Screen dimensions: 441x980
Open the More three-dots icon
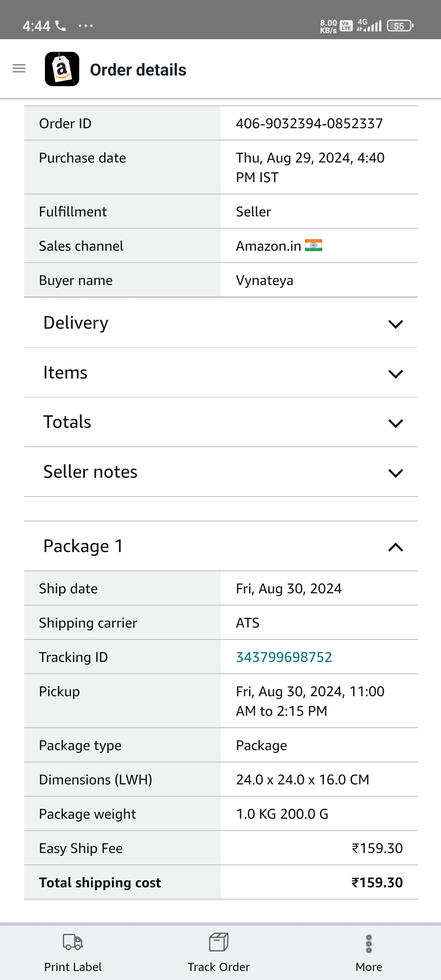tap(369, 944)
